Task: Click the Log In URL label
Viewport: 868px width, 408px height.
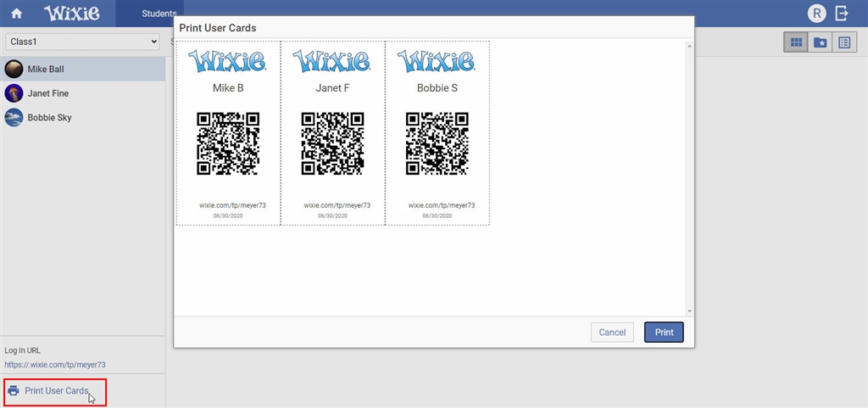Action: point(23,350)
